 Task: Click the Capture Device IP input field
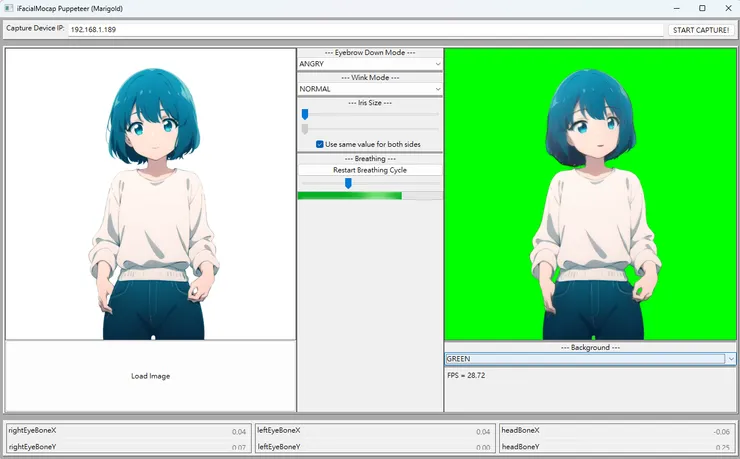[366, 29]
